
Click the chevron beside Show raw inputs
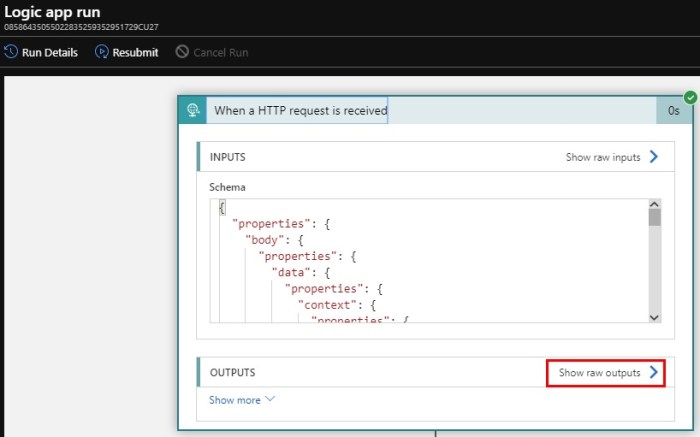click(653, 157)
